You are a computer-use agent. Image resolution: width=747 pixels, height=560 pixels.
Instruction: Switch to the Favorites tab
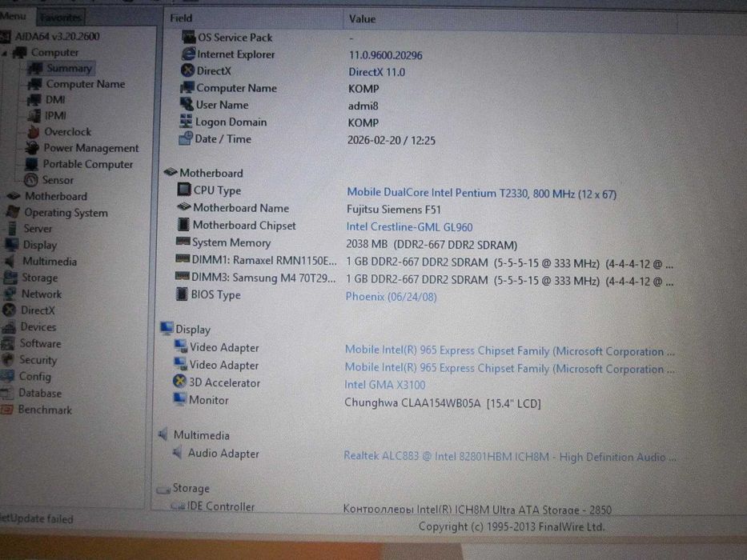pyautogui.click(x=61, y=18)
